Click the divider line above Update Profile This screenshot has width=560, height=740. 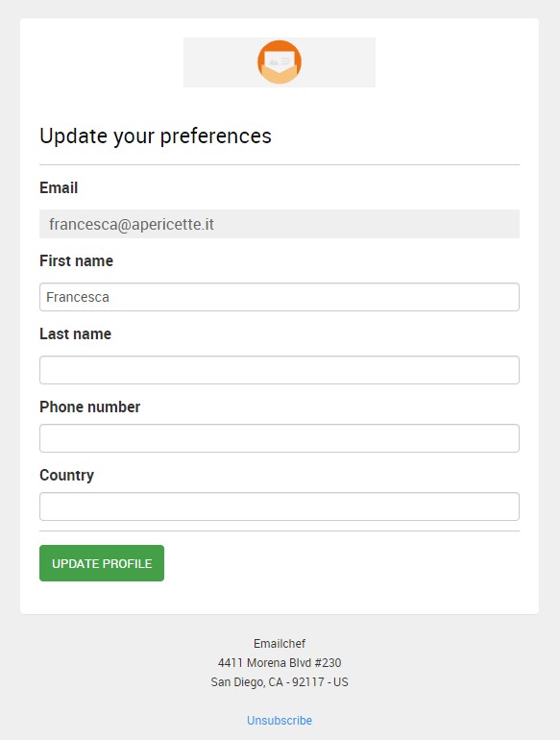coord(280,530)
